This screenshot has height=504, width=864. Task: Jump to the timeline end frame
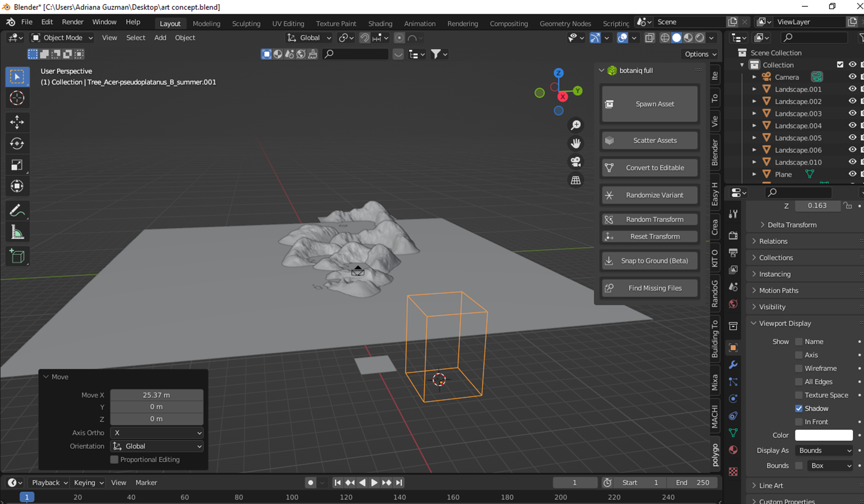click(399, 483)
